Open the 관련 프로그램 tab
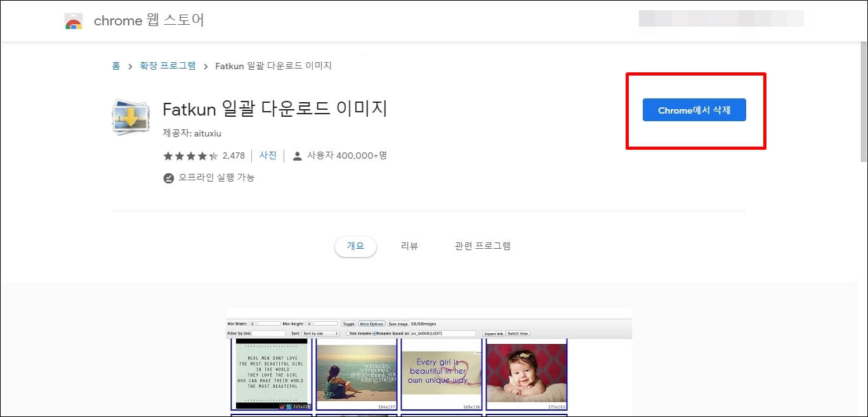 483,246
